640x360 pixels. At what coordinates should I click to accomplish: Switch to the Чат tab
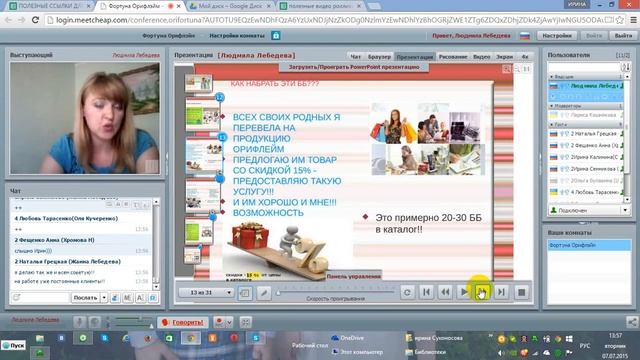[x=355, y=57]
